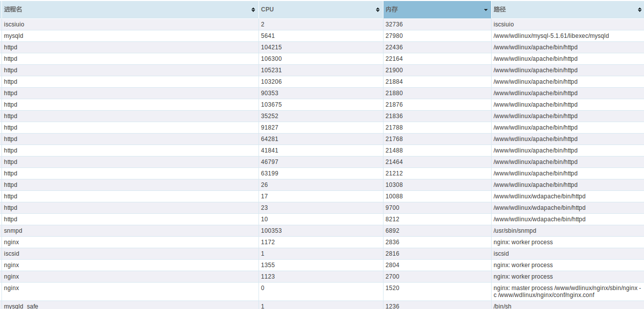Click CPU value 106300
This screenshot has height=309, width=644.
tap(271, 59)
